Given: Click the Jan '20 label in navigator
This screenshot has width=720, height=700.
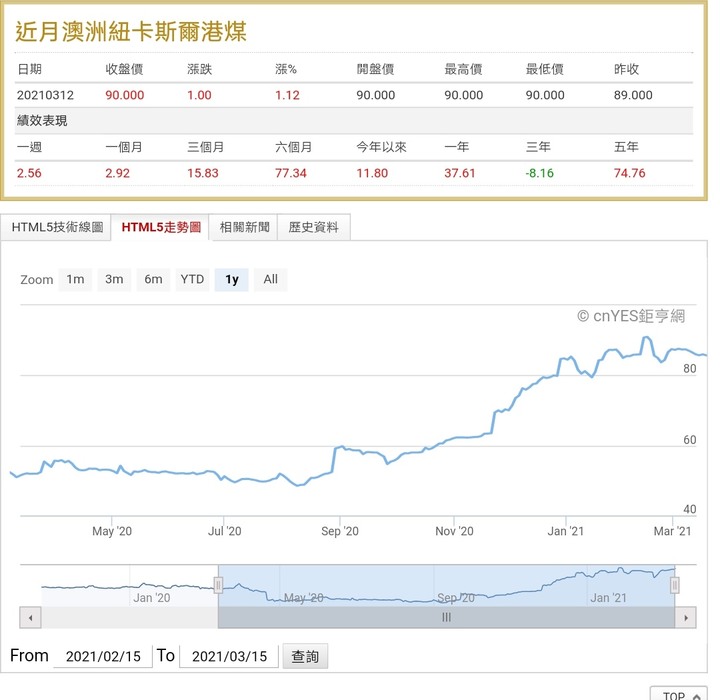Looking at the screenshot, I should click(x=152, y=598).
